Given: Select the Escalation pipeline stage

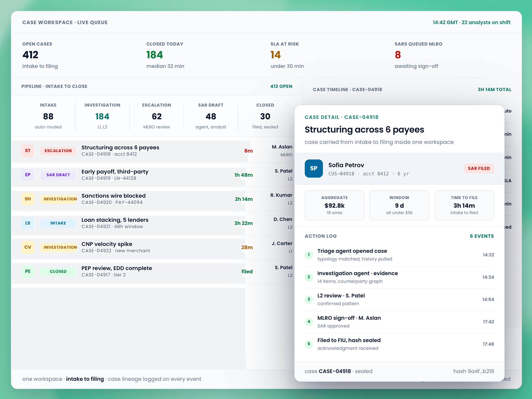Looking at the screenshot, I should click(157, 116).
